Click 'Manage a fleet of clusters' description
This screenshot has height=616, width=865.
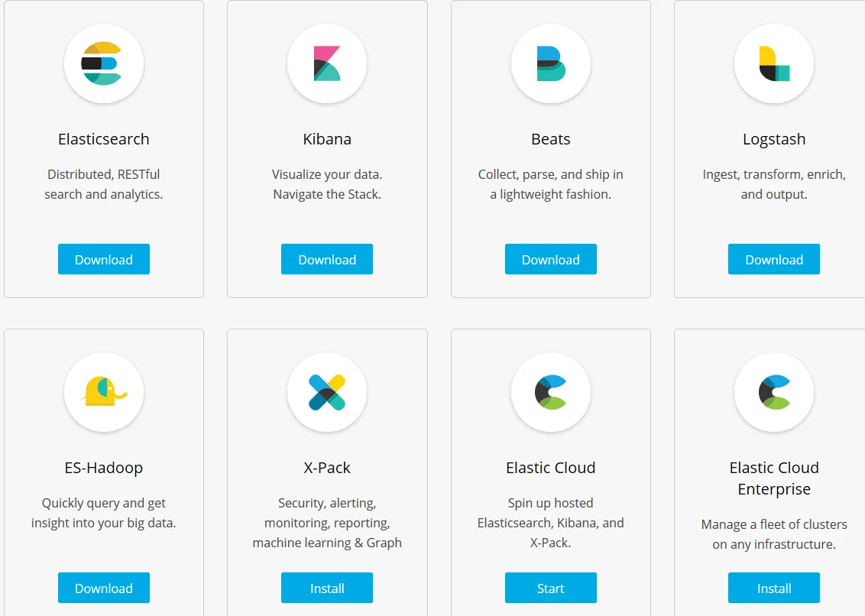pyautogui.click(x=774, y=534)
